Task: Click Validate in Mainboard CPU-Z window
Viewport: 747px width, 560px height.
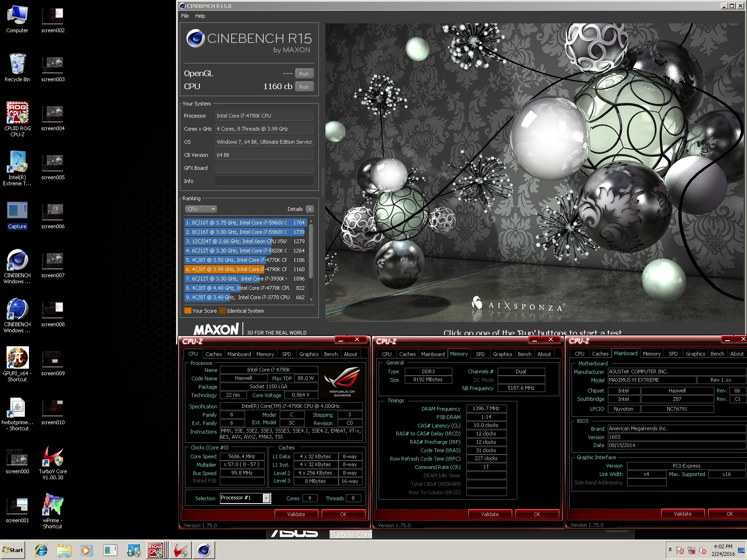Action: [x=683, y=514]
